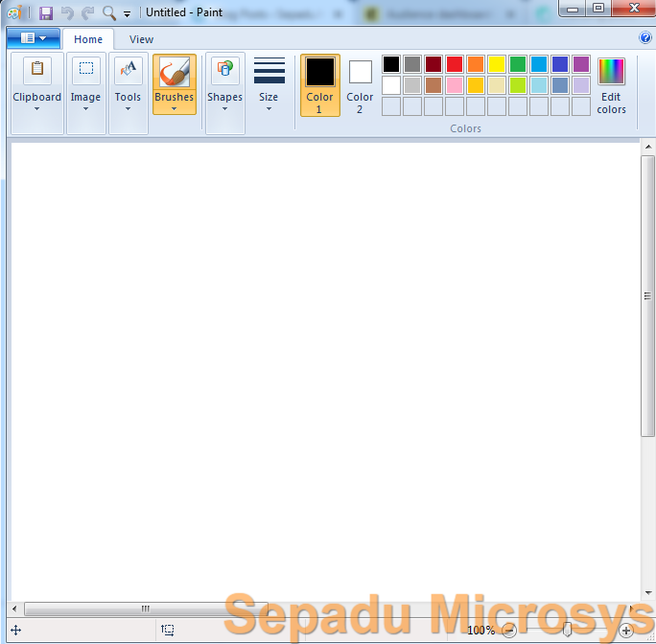Pick the rose pink palette swatch
Screen dimensions: 656x644
(x=455, y=85)
